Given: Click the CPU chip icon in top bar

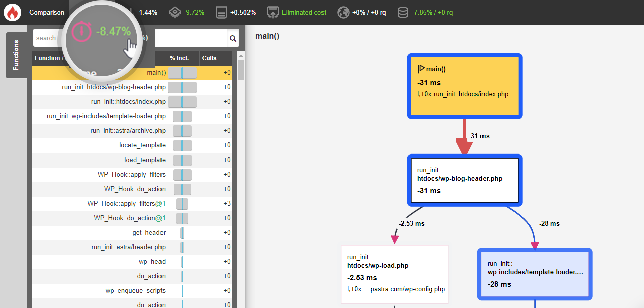Looking at the screenshot, I should coord(175,12).
